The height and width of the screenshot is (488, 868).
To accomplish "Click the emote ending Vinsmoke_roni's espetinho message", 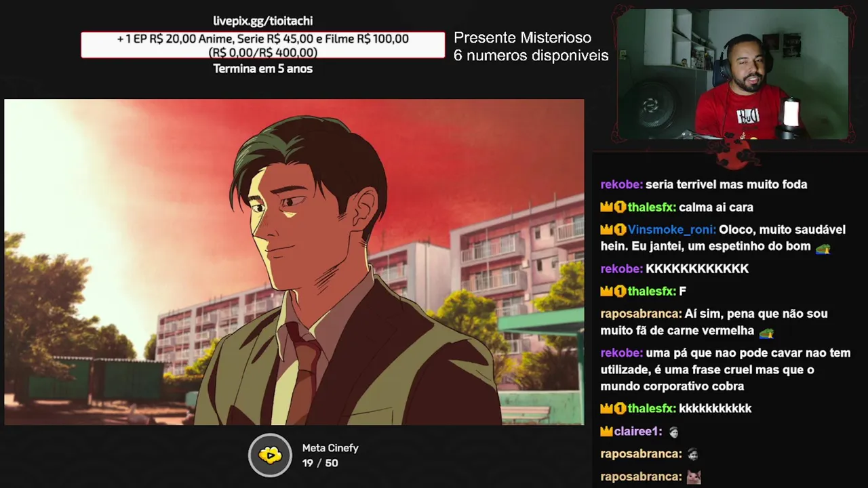I will pyautogui.click(x=823, y=247).
